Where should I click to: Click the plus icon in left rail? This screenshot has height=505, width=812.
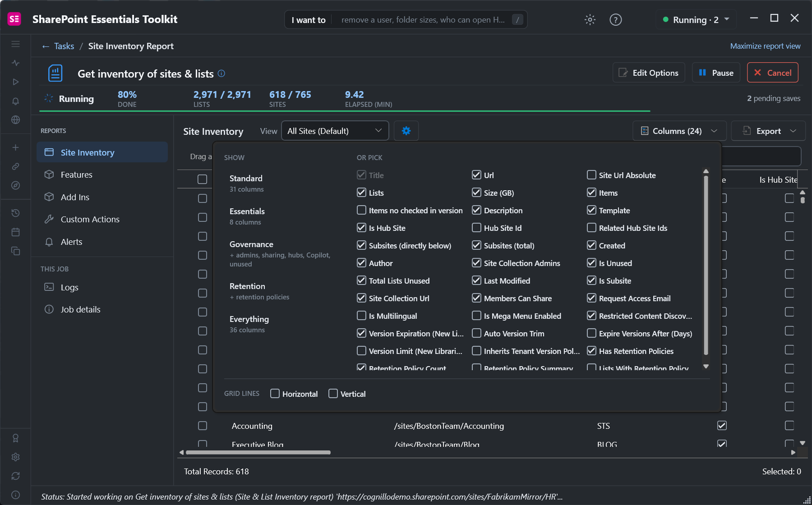point(15,147)
